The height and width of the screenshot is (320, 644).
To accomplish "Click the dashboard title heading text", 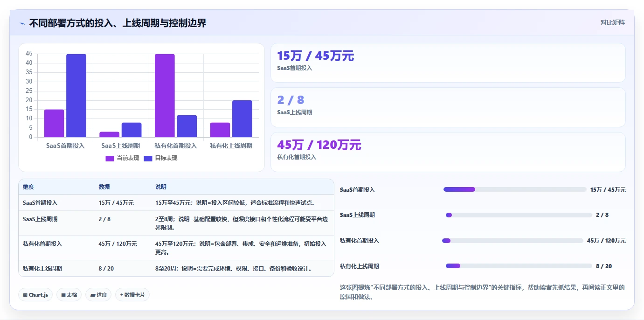I will point(118,23).
